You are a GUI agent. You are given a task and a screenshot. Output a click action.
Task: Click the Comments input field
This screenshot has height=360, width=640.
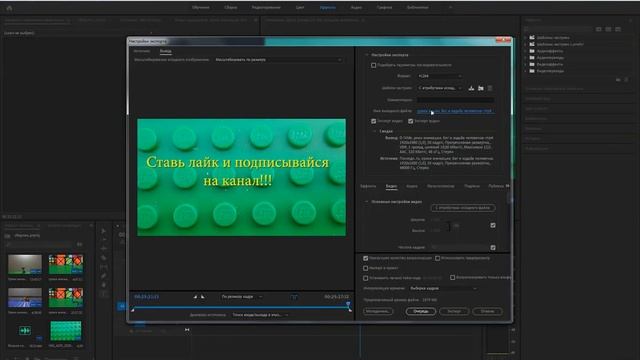tap(455, 100)
